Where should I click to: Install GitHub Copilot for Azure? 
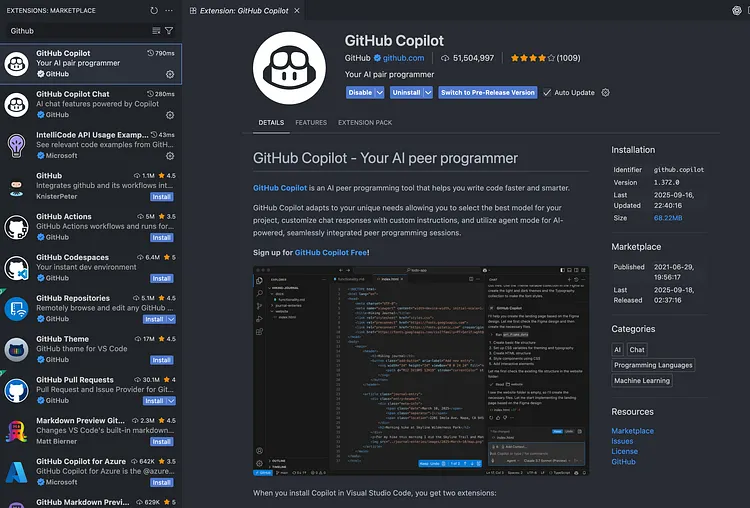(x=162, y=482)
